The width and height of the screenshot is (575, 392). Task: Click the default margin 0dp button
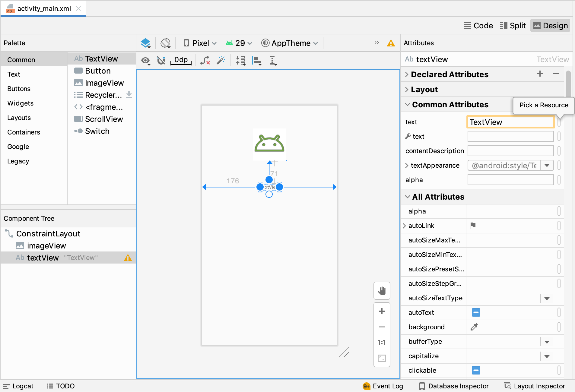181,60
